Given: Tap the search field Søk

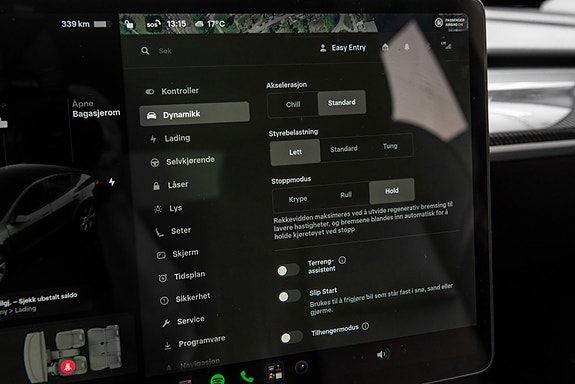Looking at the screenshot, I should tap(165, 51).
